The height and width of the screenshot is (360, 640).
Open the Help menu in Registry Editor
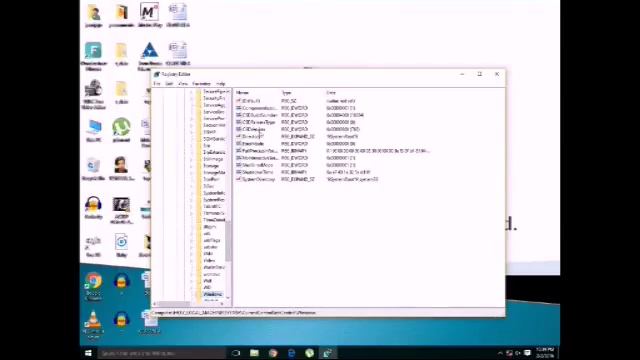click(x=221, y=84)
